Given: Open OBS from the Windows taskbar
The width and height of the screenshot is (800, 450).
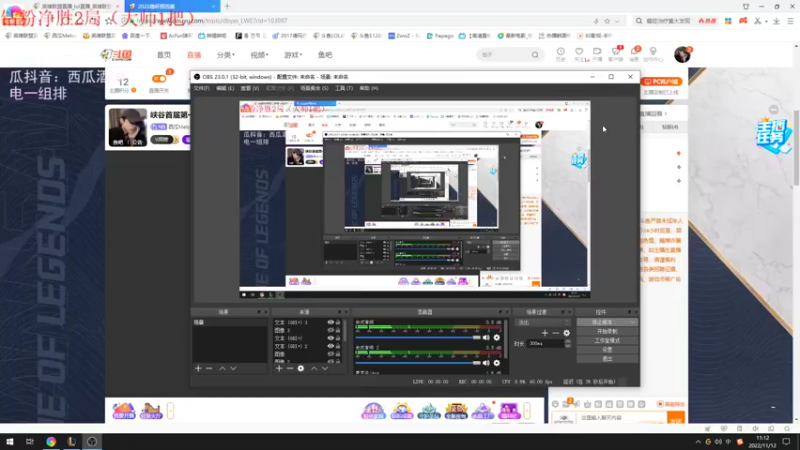Looking at the screenshot, I should coord(92,441).
